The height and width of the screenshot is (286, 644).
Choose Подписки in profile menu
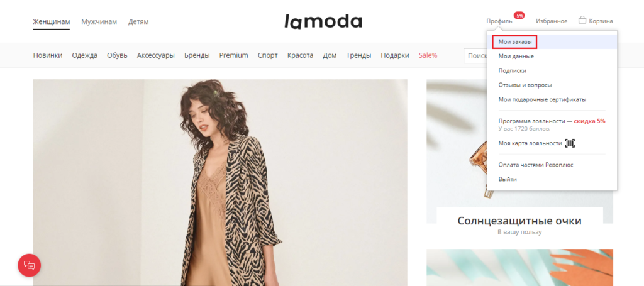click(x=512, y=70)
